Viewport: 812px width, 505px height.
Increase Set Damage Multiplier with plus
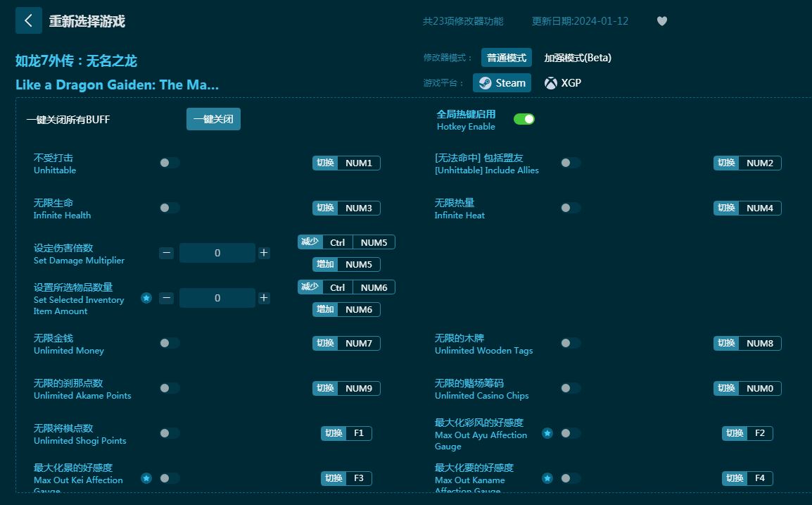tap(264, 253)
